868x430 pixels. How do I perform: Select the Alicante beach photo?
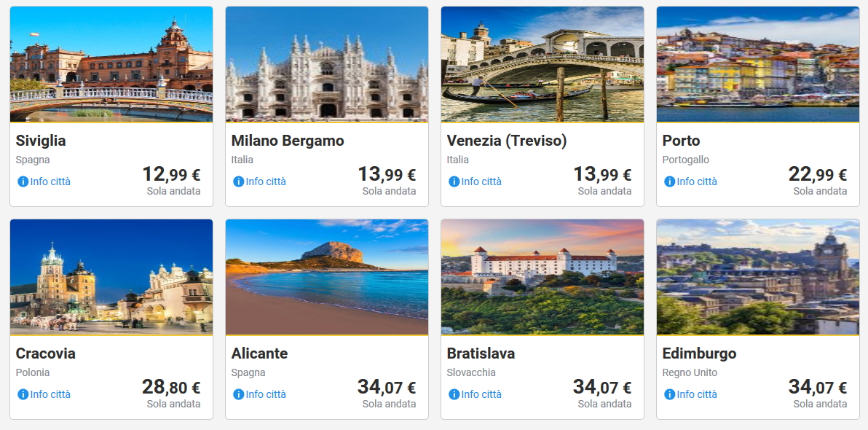click(x=327, y=278)
